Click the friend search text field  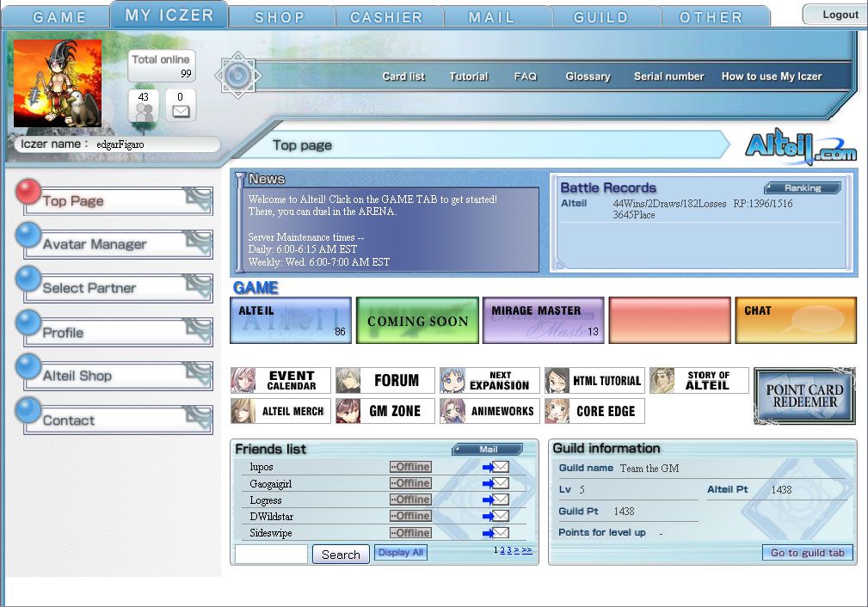pyautogui.click(x=271, y=555)
